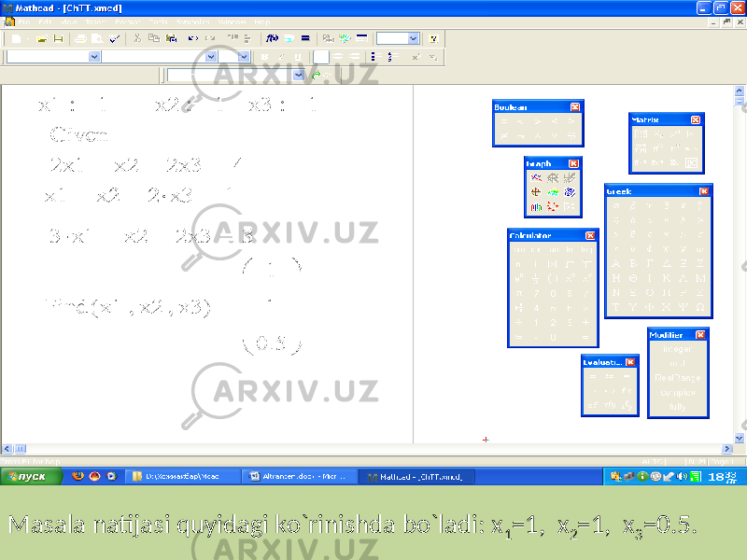
Task: Open the font name dropdown
Action: pos(211,57)
